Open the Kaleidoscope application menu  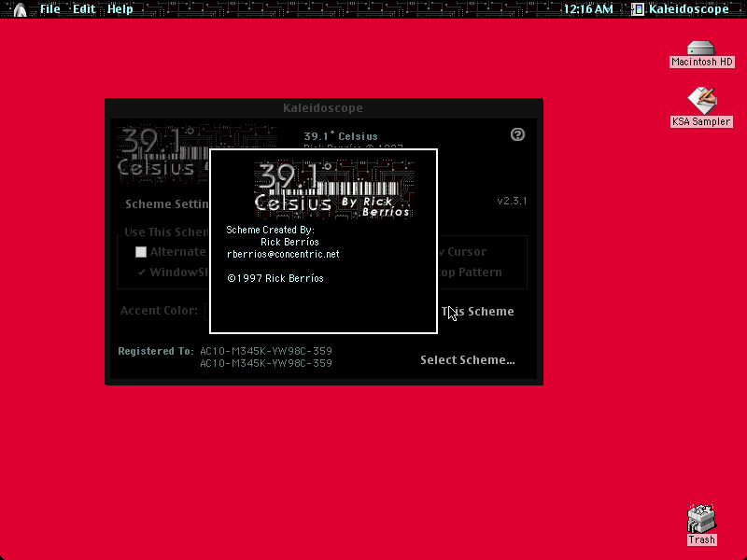(681, 9)
